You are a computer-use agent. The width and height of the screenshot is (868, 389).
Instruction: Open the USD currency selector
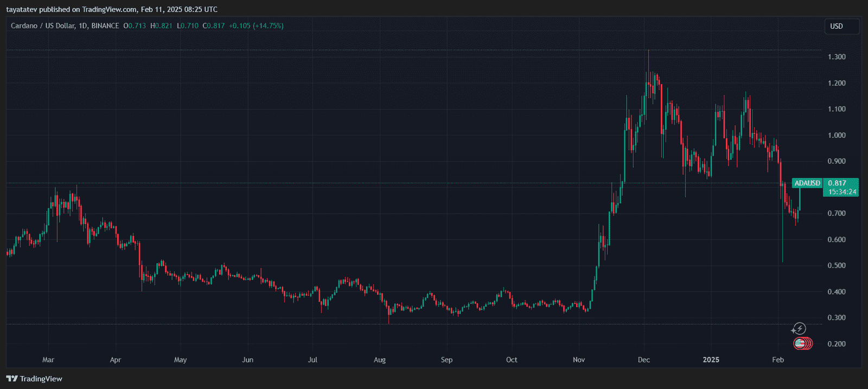841,26
